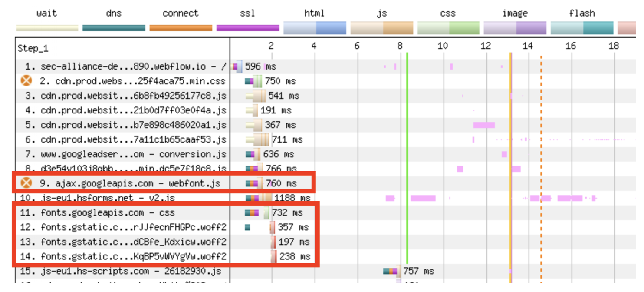
Task: Click the ssl color swatch in legend
Action: 248,28
